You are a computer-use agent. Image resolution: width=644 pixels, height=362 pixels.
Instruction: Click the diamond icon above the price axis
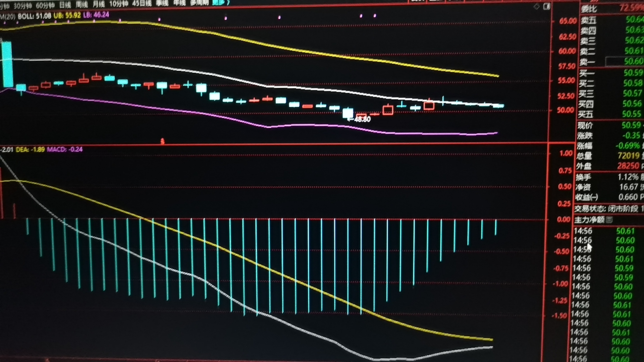click(537, 6)
